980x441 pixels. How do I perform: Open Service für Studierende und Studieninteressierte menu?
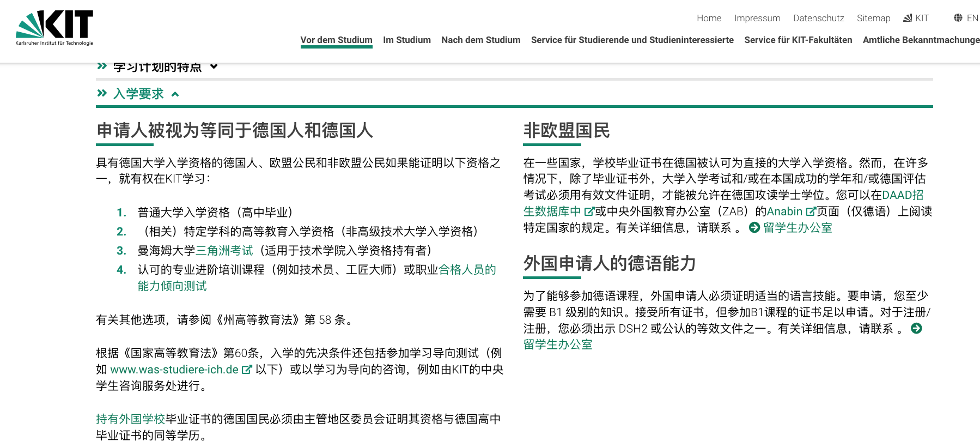pyautogui.click(x=632, y=40)
